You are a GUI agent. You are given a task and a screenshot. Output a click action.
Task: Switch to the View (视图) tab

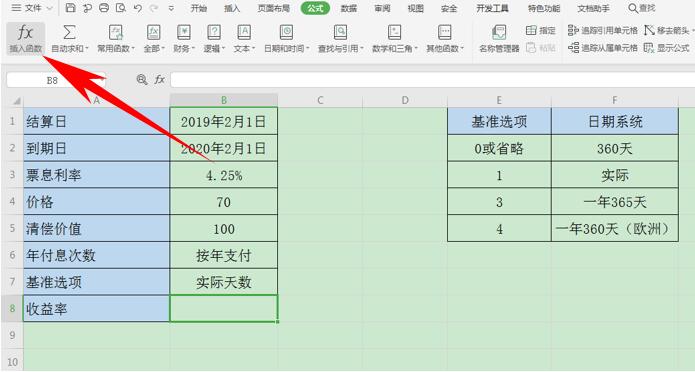pos(415,8)
